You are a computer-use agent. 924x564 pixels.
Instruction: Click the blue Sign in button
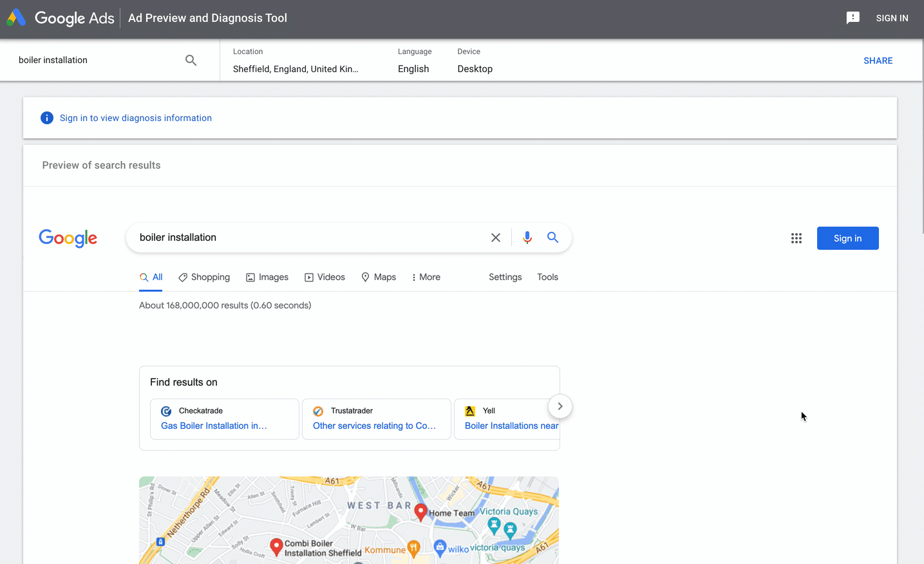pyautogui.click(x=847, y=238)
